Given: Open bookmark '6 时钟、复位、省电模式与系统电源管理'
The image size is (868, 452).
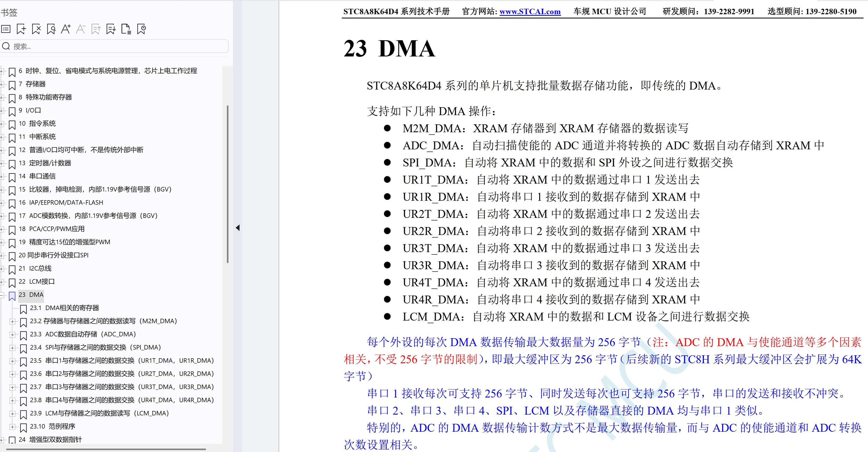Looking at the screenshot, I should coord(108,71).
